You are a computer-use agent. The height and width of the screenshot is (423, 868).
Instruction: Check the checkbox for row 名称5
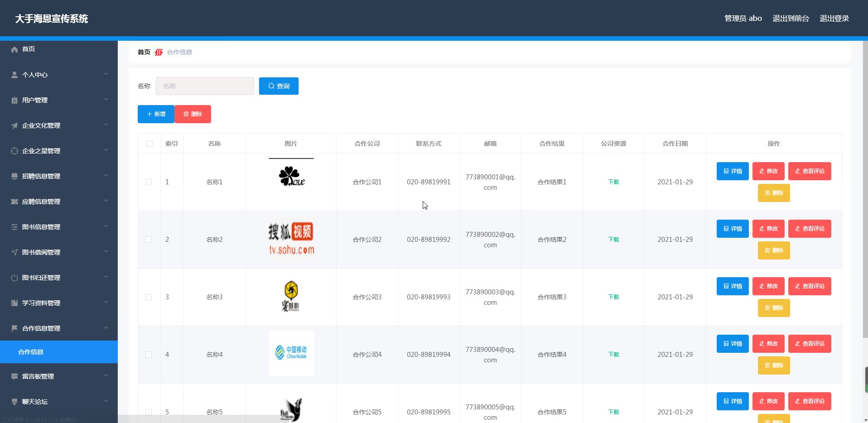149,412
